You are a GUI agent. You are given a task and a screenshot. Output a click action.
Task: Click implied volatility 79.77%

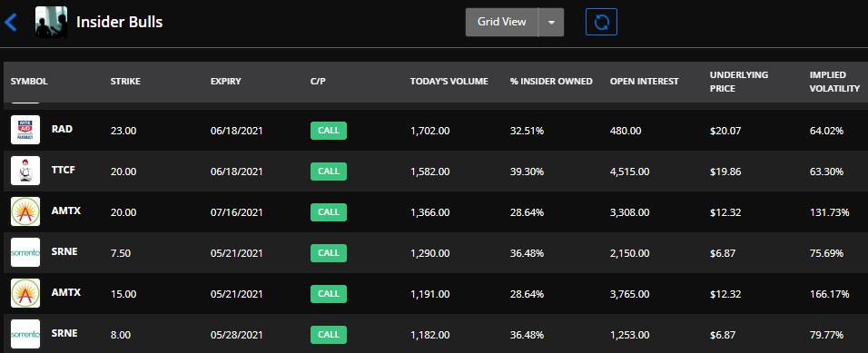(826, 335)
